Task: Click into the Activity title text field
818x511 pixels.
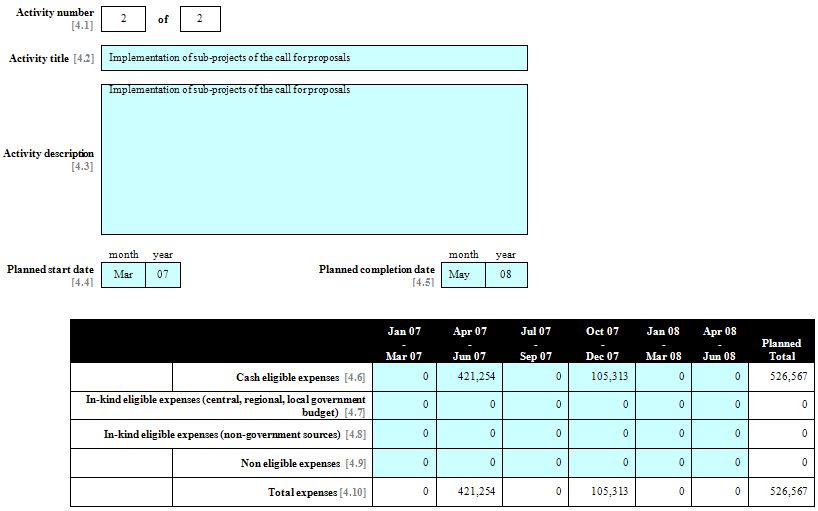Action: pyautogui.click(x=314, y=58)
